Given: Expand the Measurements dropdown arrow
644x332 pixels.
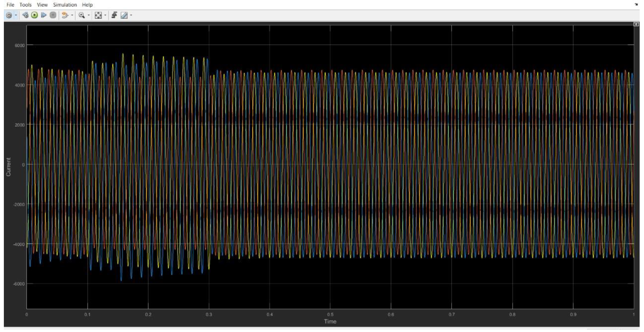Looking at the screenshot, I should (x=131, y=15).
